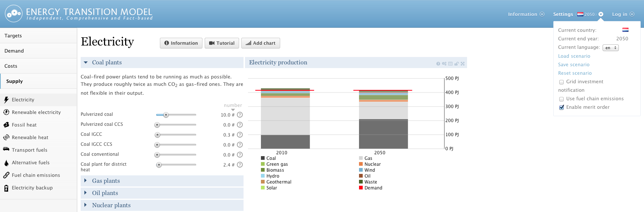This screenshot has width=644, height=212.
Task: Open the Targets tab
Action: coord(38,36)
